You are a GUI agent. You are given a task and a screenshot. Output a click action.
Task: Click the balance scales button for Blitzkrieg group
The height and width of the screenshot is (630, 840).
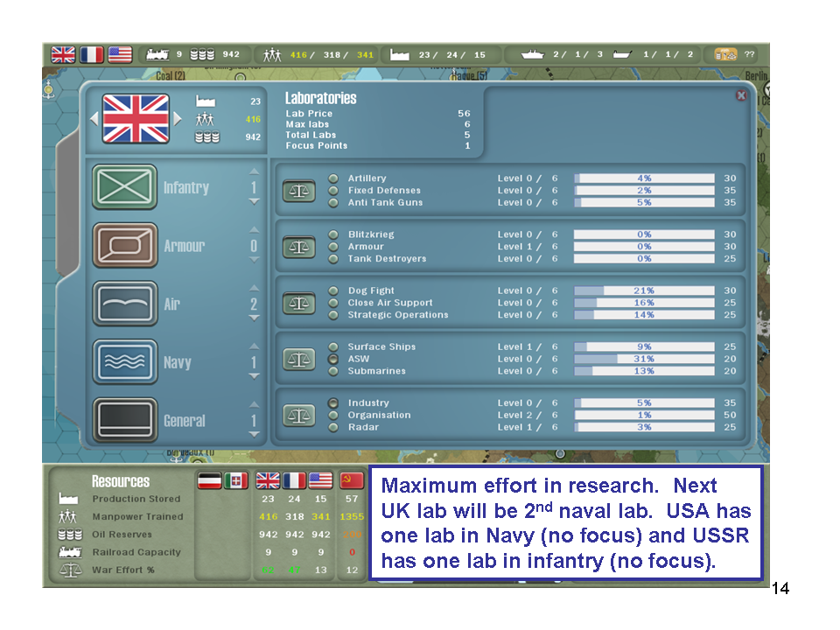pos(299,247)
